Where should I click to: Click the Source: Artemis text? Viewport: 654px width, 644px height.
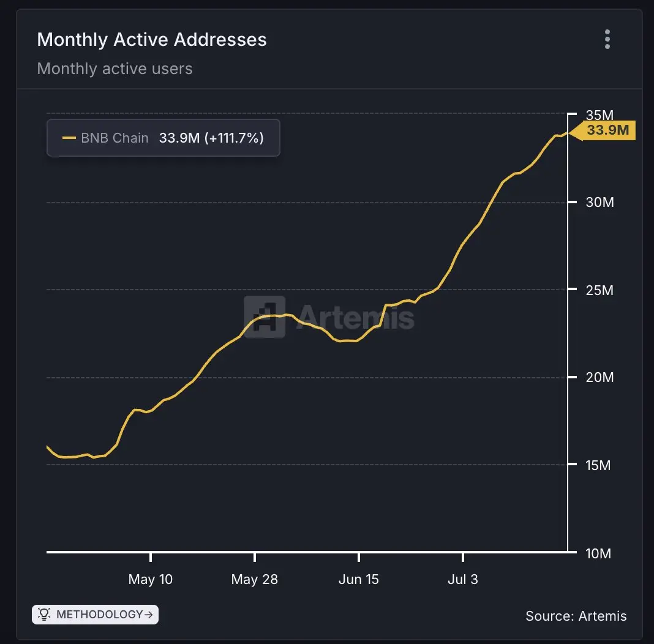click(x=576, y=616)
